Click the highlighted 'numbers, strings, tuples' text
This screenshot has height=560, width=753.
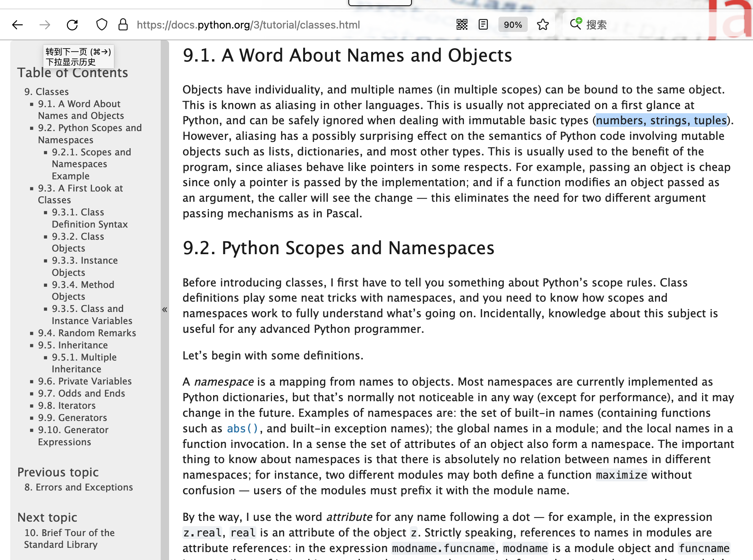pyautogui.click(x=661, y=120)
